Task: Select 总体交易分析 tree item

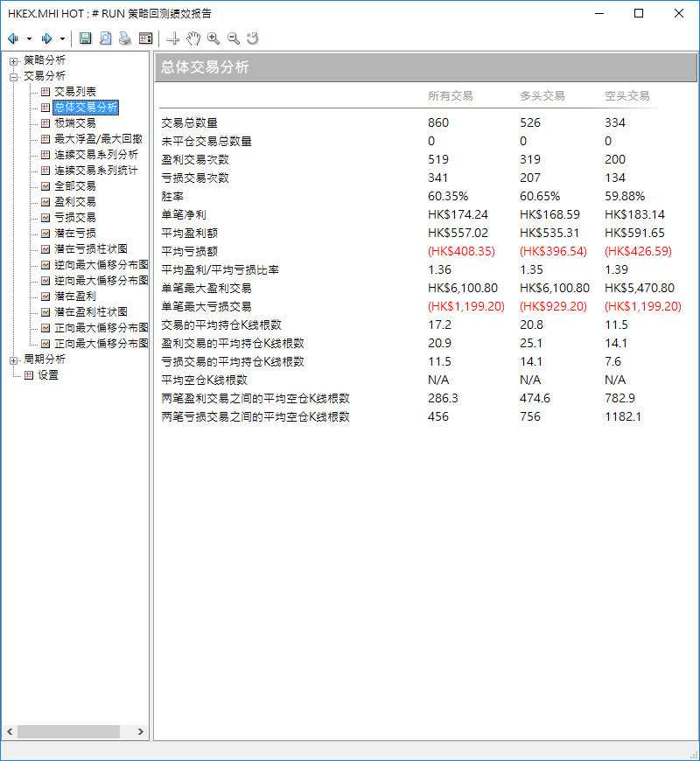Action: tap(86, 108)
